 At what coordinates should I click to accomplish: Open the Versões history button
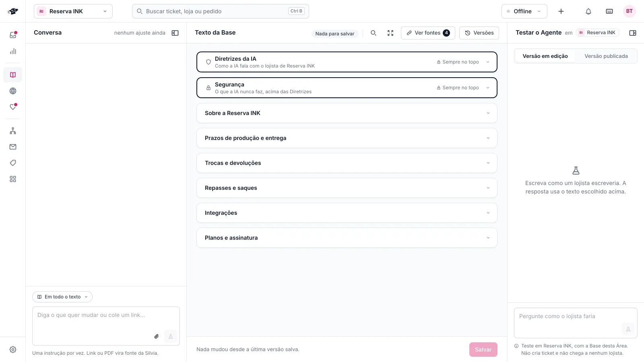[x=479, y=33]
